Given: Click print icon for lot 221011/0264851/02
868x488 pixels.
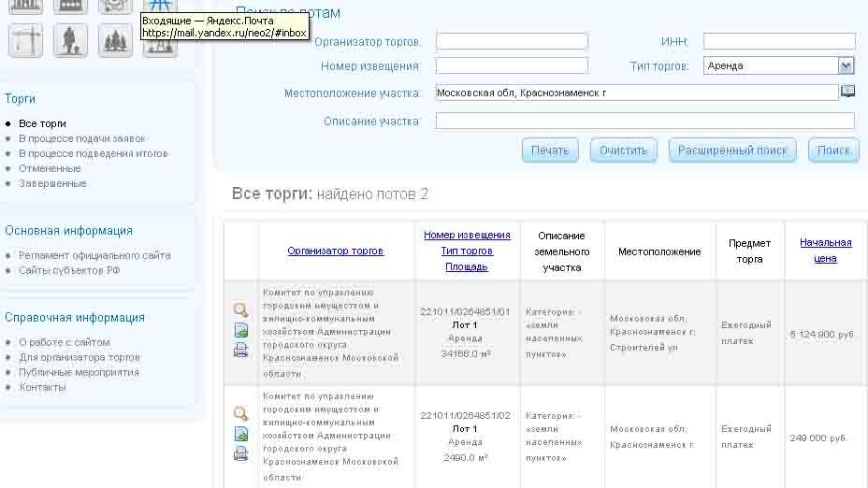Looking at the screenshot, I should [240, 453].
